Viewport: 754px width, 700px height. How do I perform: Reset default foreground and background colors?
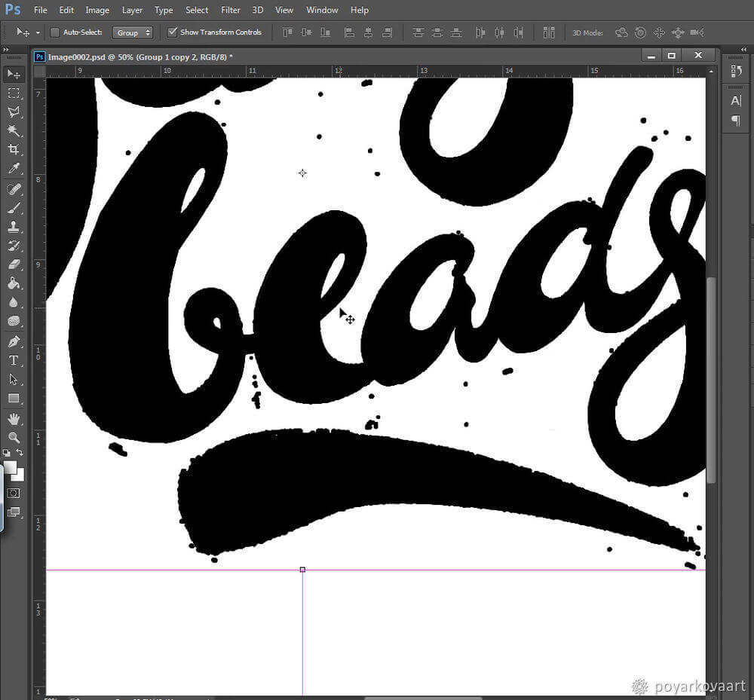[x=6, y=452]
